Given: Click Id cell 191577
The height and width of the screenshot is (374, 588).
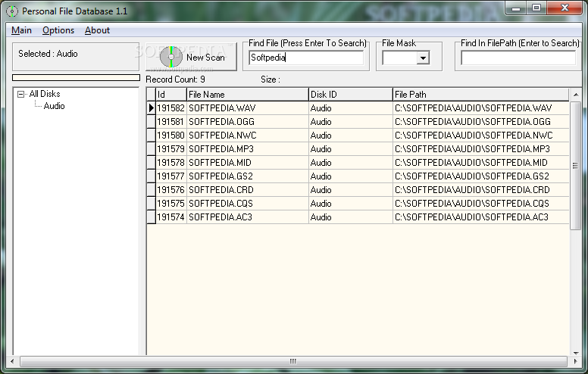Looking at the screenshot, I should click(x=170, y=176).
